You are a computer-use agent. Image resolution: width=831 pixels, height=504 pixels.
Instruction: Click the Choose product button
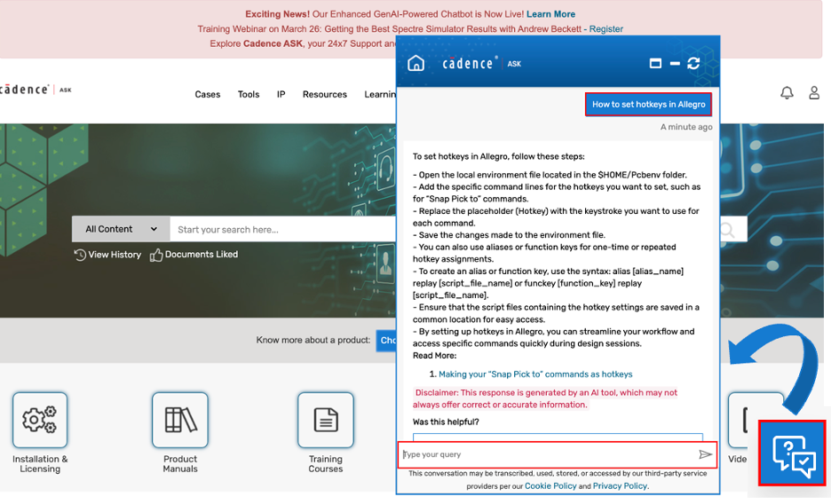point(386,341)
